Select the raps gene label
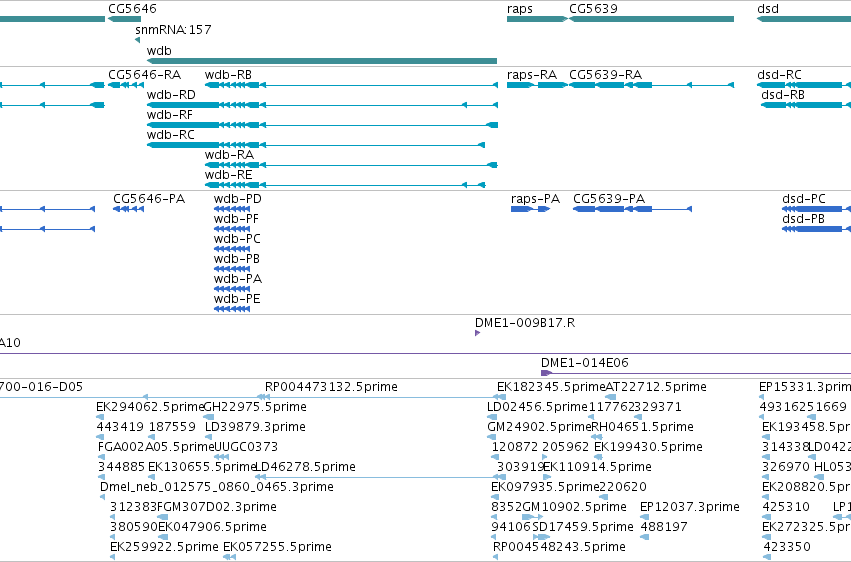This screenshot has height=562, width=851. [x=519, y=9]
